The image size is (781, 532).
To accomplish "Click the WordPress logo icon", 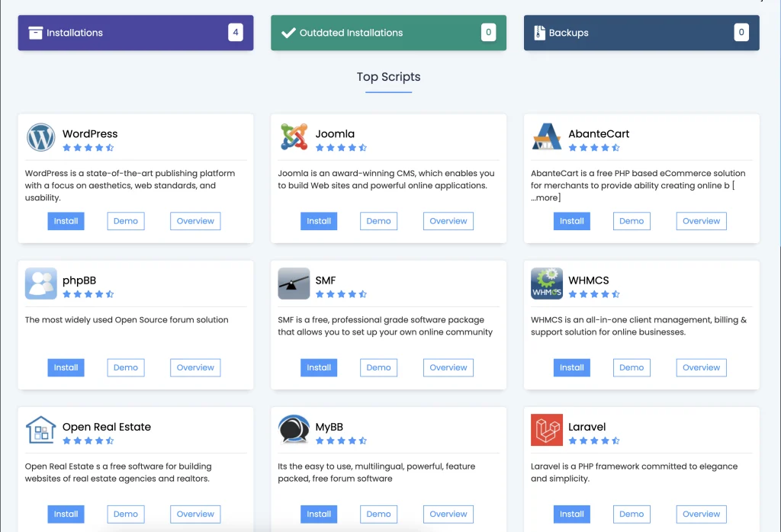I will (41, 137).
